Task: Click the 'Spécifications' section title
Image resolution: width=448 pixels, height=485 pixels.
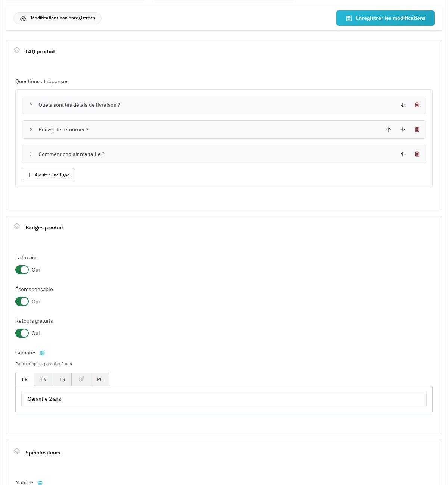Action: coord(43,453)
